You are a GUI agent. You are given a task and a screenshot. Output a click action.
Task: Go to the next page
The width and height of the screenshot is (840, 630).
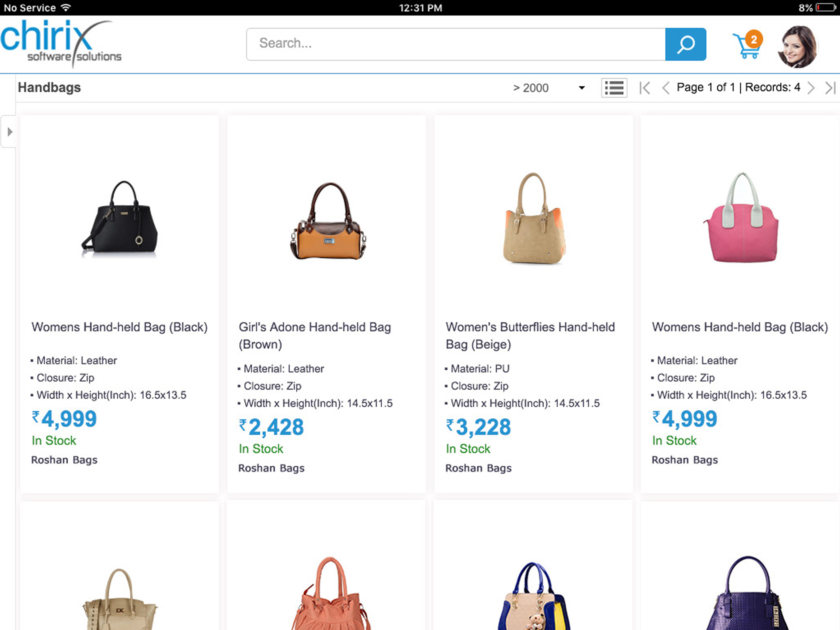pos(811,88)
